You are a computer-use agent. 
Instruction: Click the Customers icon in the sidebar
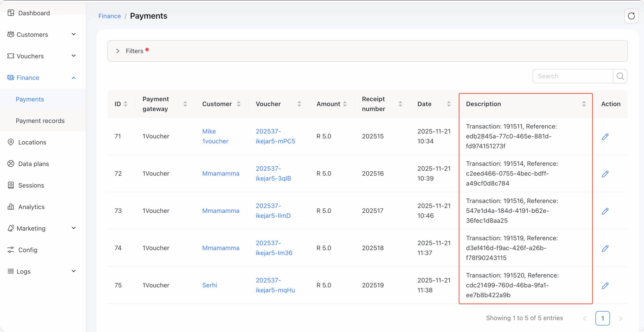tap(11, 34)
